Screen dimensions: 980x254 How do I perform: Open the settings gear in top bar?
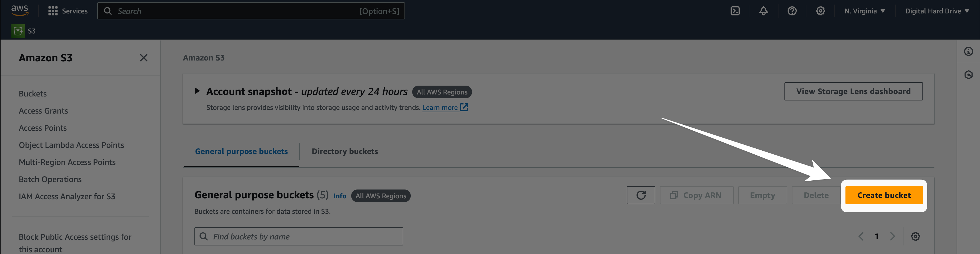tap(820, 11)
